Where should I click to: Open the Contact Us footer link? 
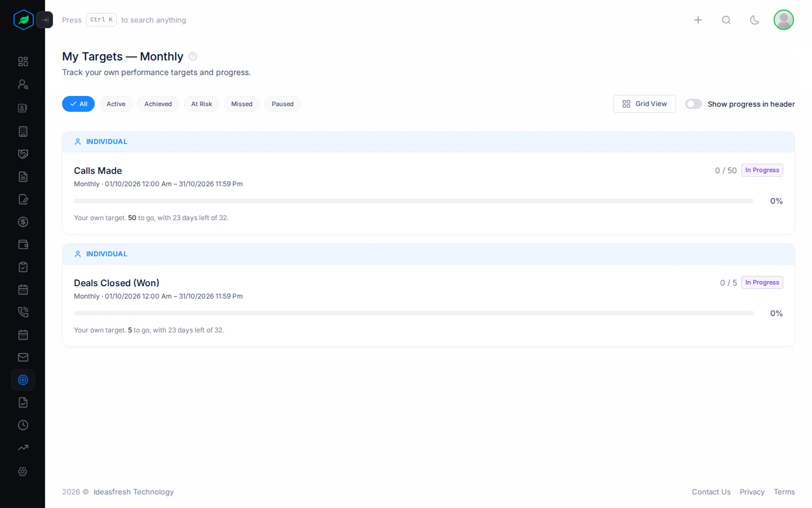click(x=711, y=492)
